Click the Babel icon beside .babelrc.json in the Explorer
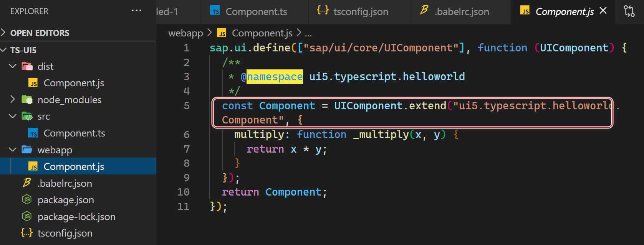The width and height of the screenshot is (644, 245). pos(27,183)
